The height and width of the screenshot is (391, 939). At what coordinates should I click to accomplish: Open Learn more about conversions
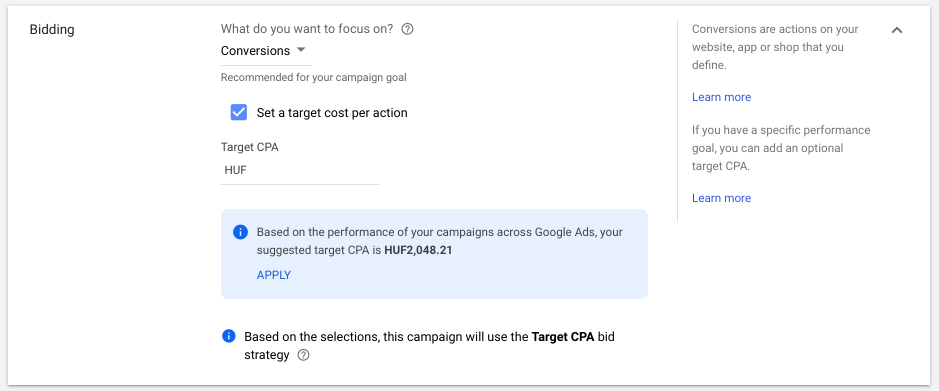(721, 97)
